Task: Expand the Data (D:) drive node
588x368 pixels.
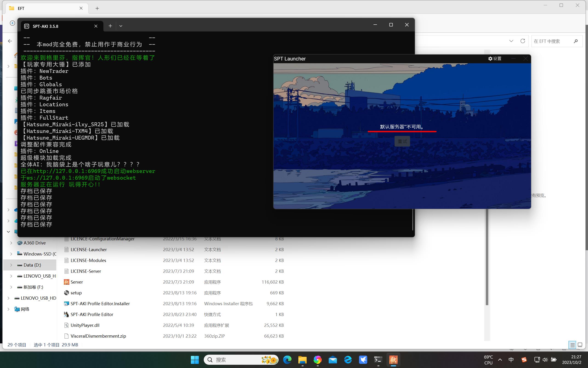Action: click(x=11, y=265)
